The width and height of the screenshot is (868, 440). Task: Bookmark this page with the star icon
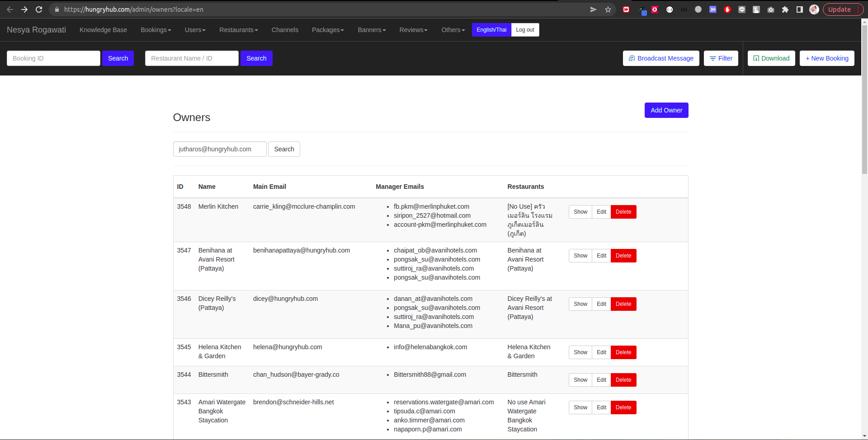[608, 9]
